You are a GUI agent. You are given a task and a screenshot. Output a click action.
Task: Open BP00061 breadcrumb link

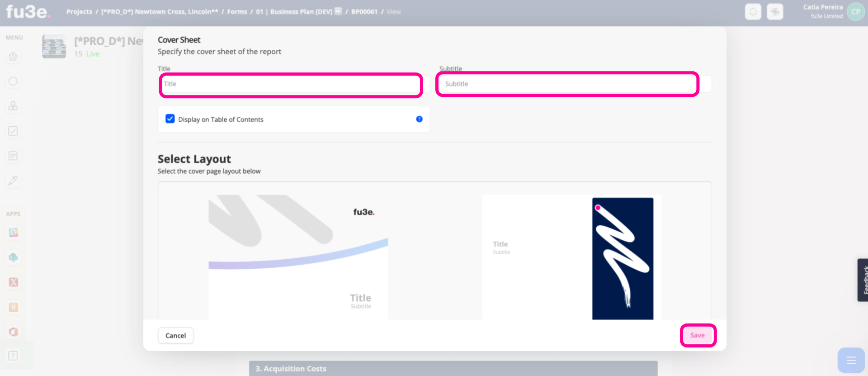pyautogui.click(x=364, y=12)
